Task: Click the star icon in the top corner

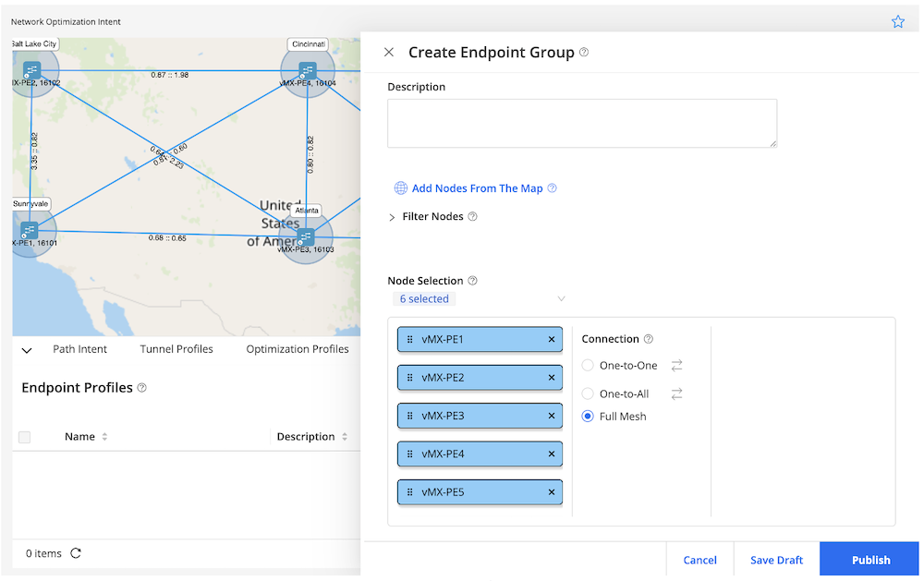Action: [897, 21]
